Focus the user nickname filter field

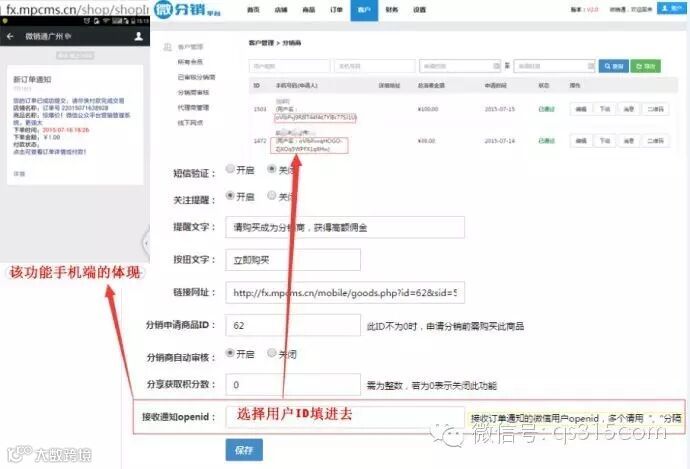click(289, 66)
